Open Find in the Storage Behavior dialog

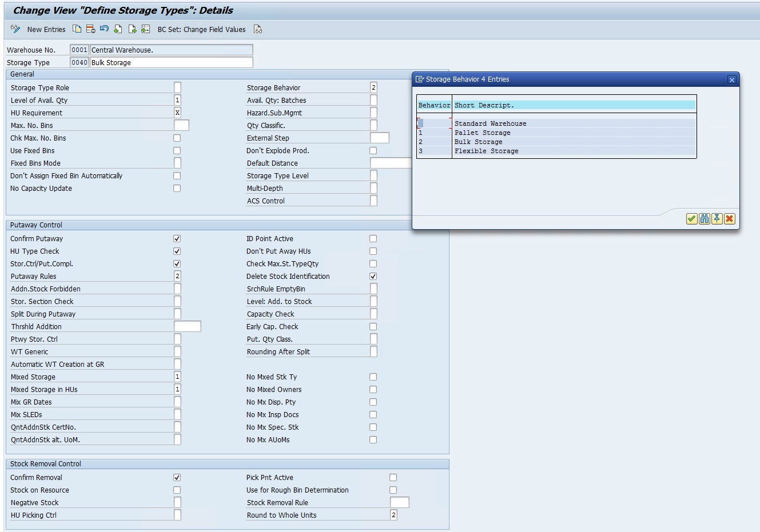(705, 218)
